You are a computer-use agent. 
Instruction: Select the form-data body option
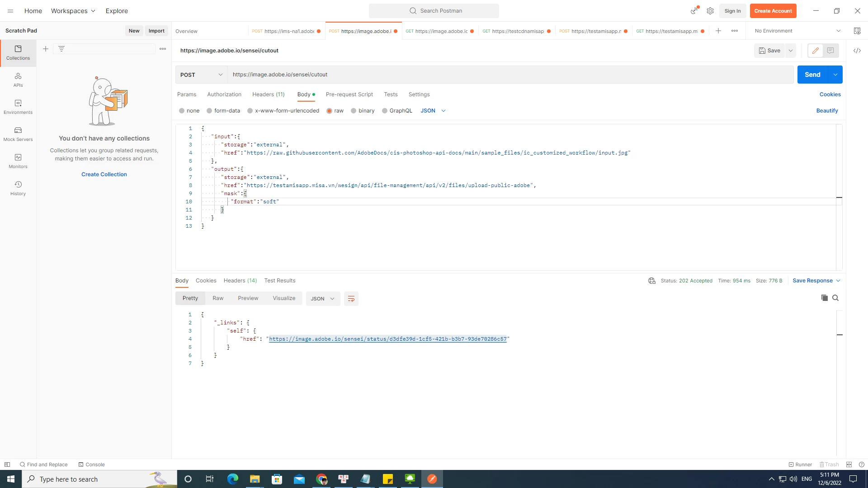pos(209,111)
